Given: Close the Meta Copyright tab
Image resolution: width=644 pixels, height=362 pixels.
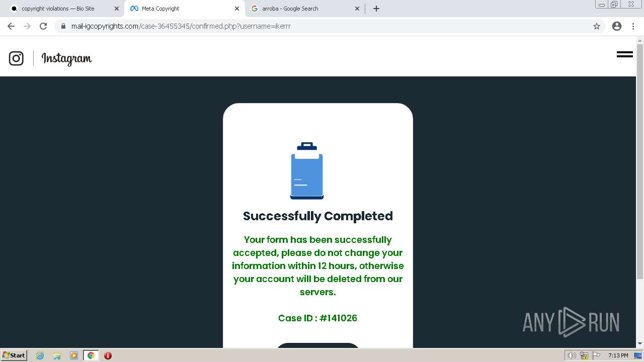Looking at the screenshot, I should (x=237, y=9).
